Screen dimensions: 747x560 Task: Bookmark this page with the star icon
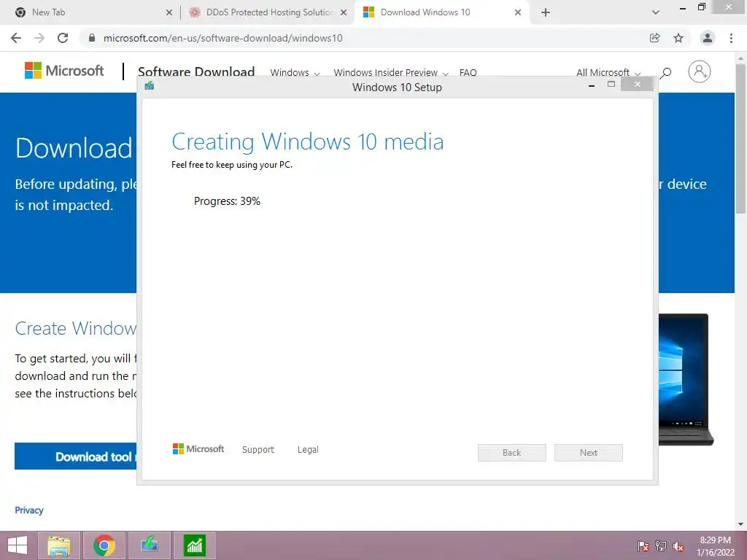(678, 38)
